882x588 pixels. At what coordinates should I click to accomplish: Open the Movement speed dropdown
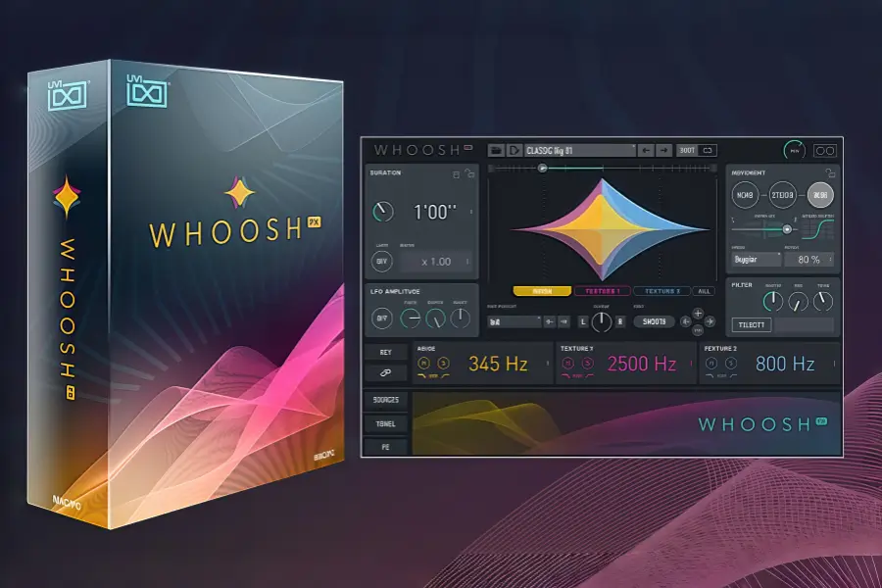[757, 260]
